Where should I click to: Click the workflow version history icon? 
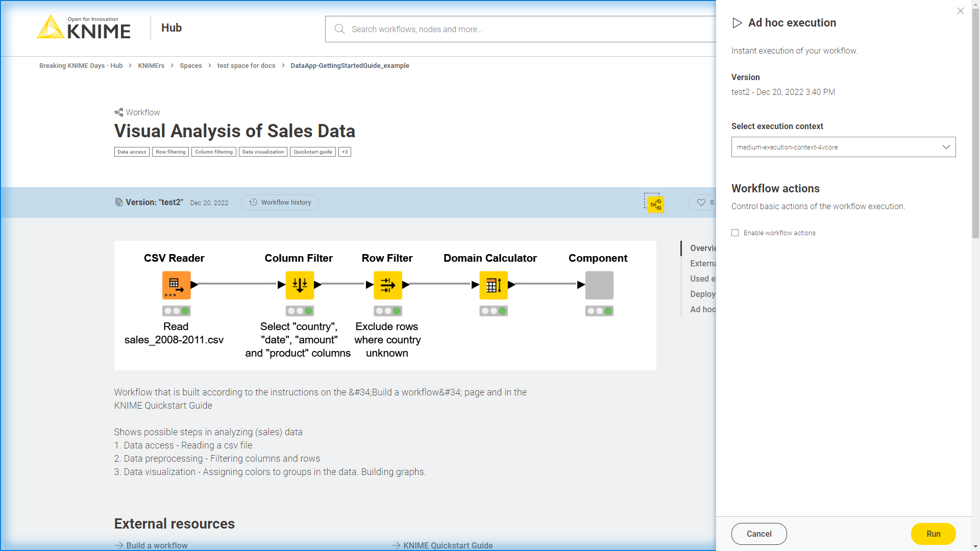pyautogui.click(x=254, y=203)
